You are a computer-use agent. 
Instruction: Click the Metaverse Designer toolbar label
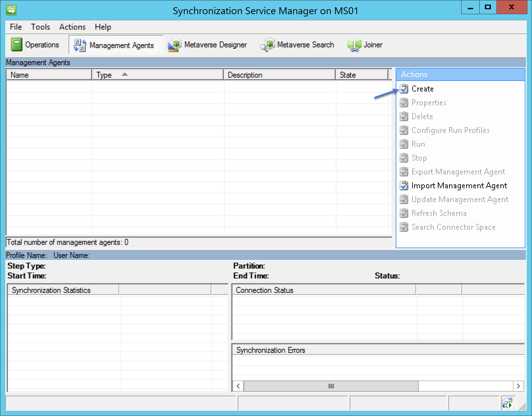coord(216,45)
